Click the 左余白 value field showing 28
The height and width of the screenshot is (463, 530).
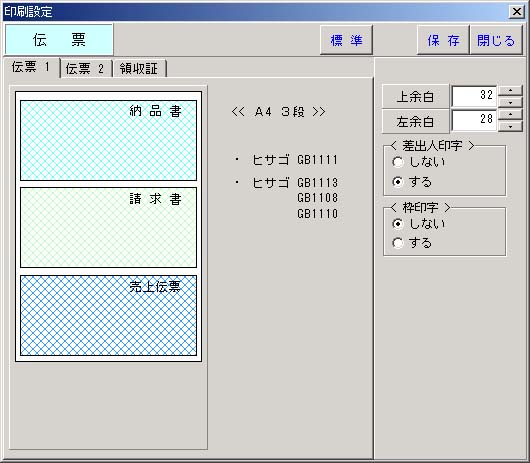(x=474, y=120)
